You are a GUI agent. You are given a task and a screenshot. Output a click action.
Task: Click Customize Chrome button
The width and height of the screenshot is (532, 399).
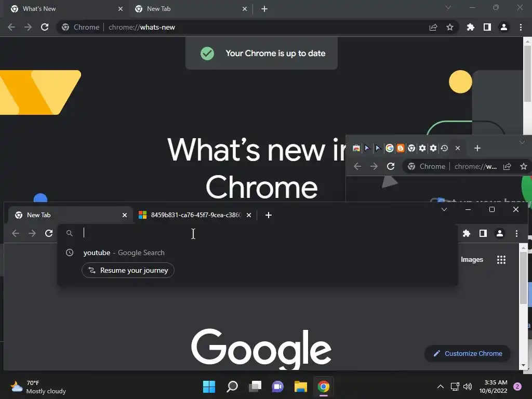(x=468, y=353)
